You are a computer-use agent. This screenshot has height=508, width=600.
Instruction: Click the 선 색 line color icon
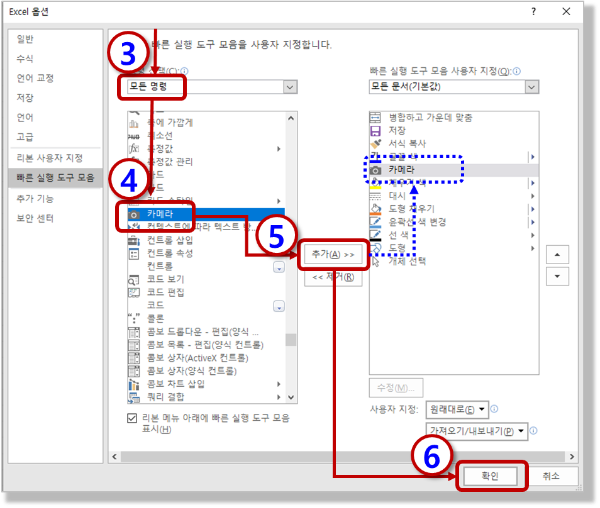[x=375, y=235]
